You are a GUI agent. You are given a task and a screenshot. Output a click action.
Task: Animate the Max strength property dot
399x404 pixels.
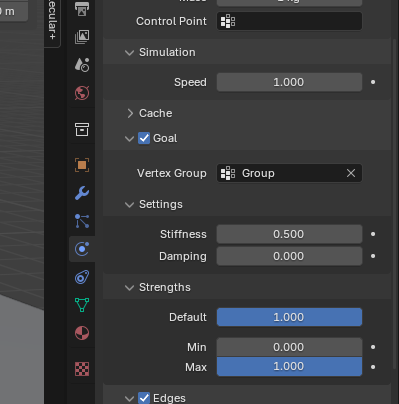[x=373, y=367]
